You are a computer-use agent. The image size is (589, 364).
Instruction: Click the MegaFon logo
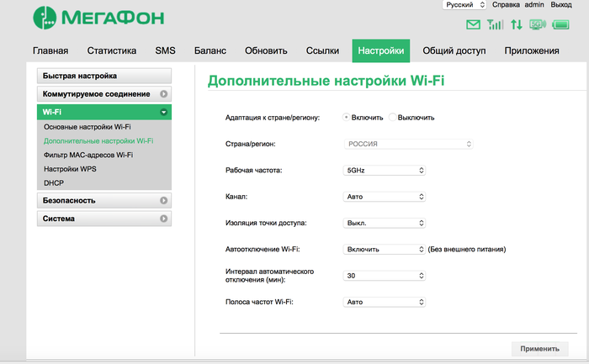click(x=98, y=17)
